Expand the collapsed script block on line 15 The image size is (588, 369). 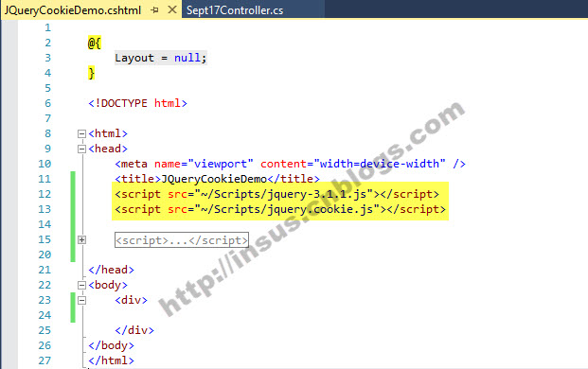[x=81, y=239]
